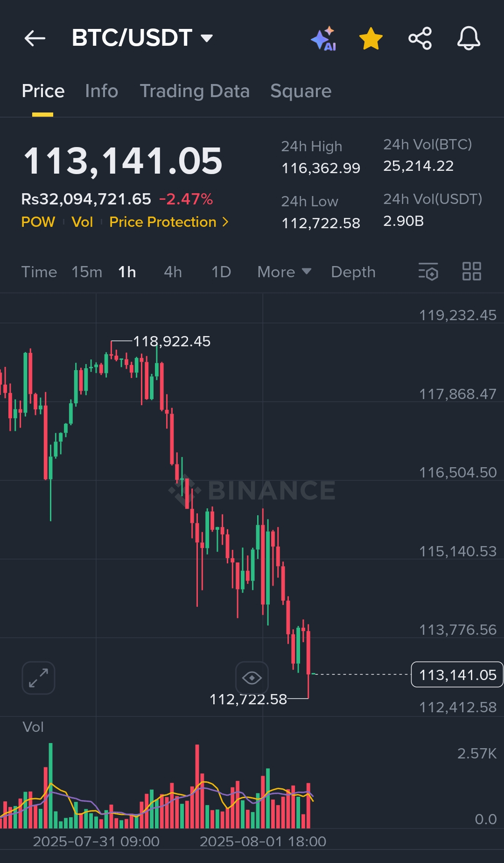Tap the back arrow icon
The height and width of the screenshot is (863, 504).
pyautogui.click(x=35, y=38)
